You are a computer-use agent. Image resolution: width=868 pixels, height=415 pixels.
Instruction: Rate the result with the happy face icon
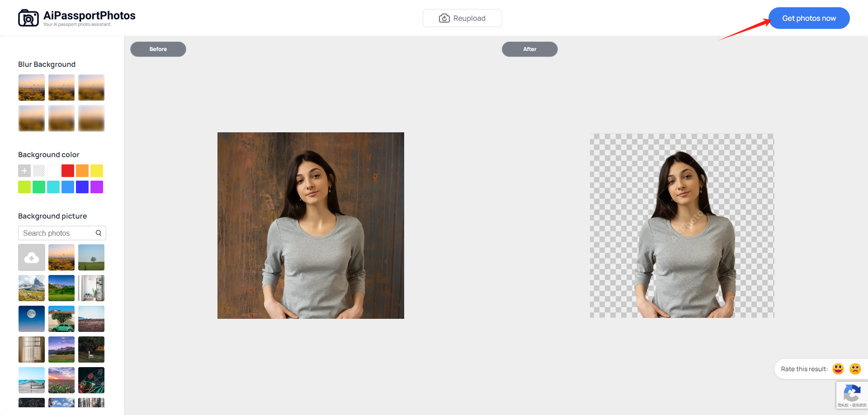coord(838,369)
